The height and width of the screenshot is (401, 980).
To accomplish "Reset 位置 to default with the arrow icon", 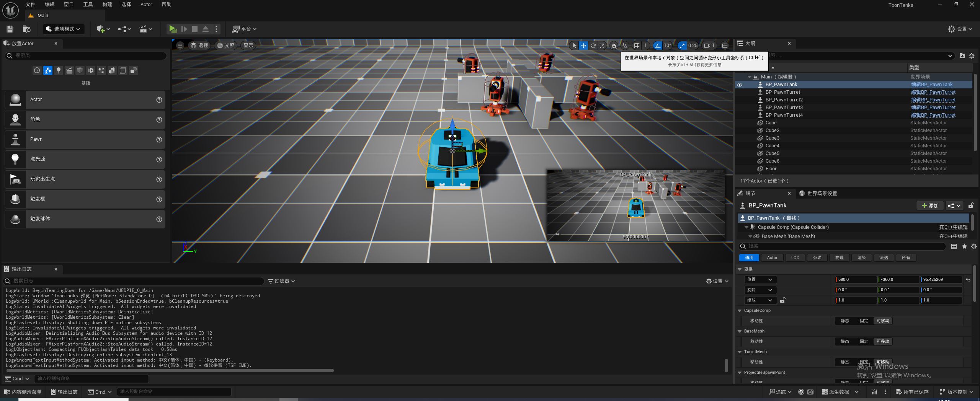I will coord(968,280).
